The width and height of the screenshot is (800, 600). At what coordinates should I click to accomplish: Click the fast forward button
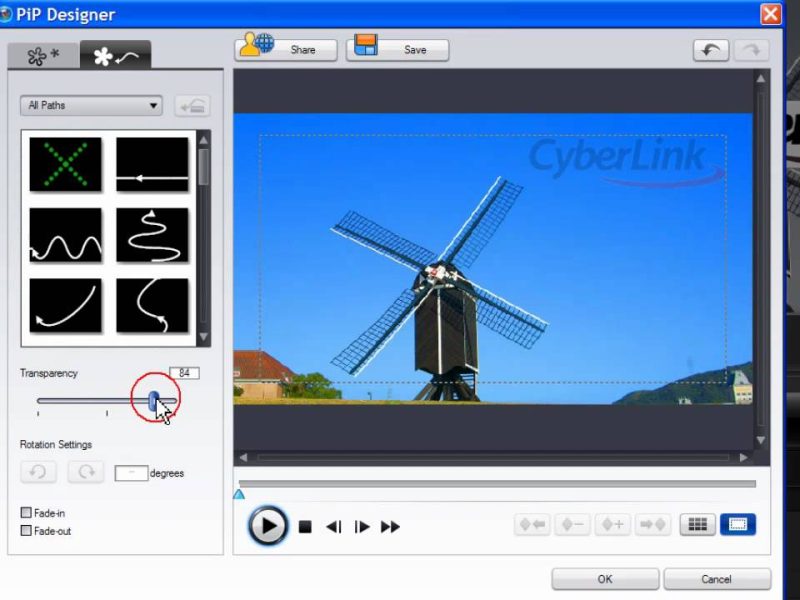point(390,527)
